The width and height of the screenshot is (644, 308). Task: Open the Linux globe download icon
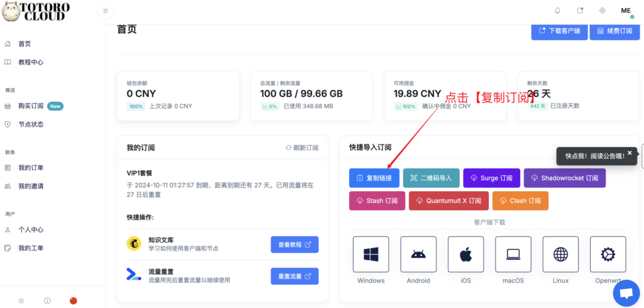coord(561,255)
